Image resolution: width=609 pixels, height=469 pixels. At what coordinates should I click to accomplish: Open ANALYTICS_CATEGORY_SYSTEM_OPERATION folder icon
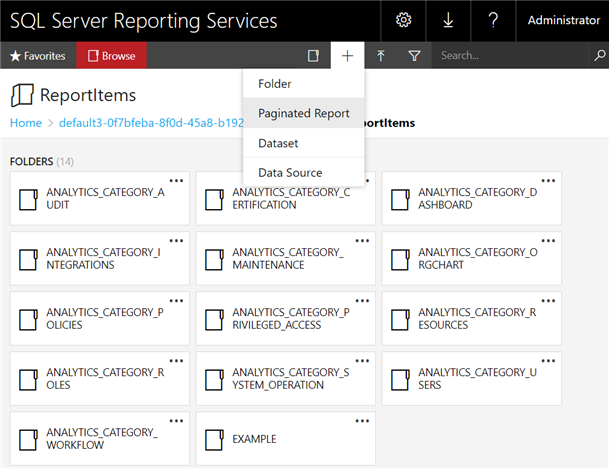[x=214, y=379]
